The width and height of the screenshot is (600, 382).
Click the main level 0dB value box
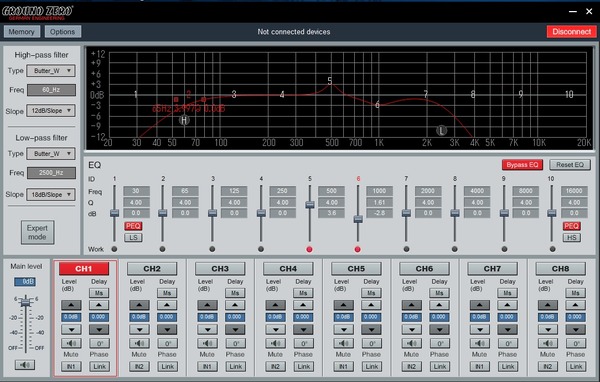click(x=25, y=282)
